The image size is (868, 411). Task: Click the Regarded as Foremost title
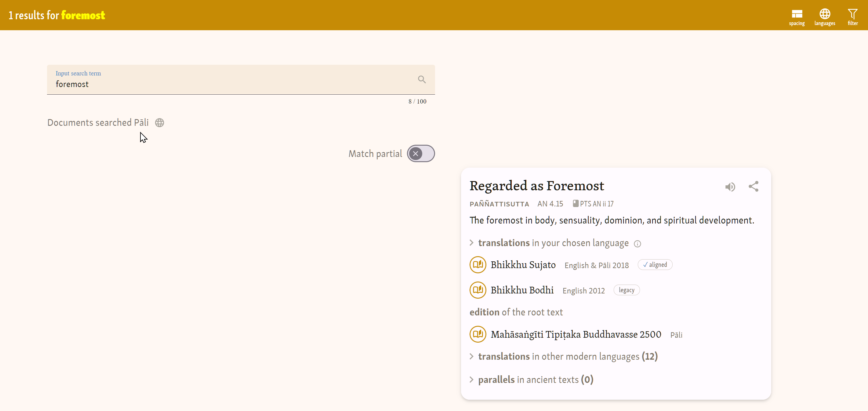[536, 186]
